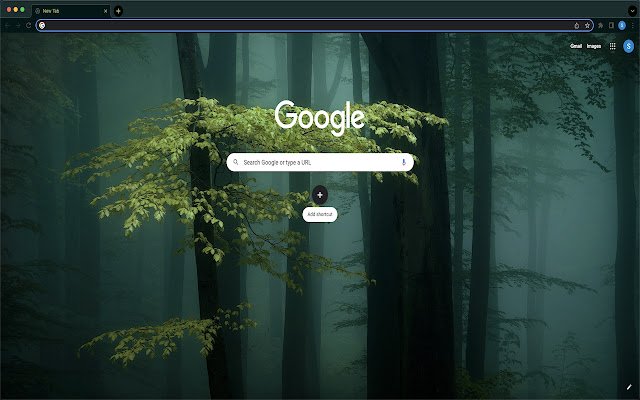Open the Google apps grid
This screenshot has width=640, height=400.
tap(613, 46)
